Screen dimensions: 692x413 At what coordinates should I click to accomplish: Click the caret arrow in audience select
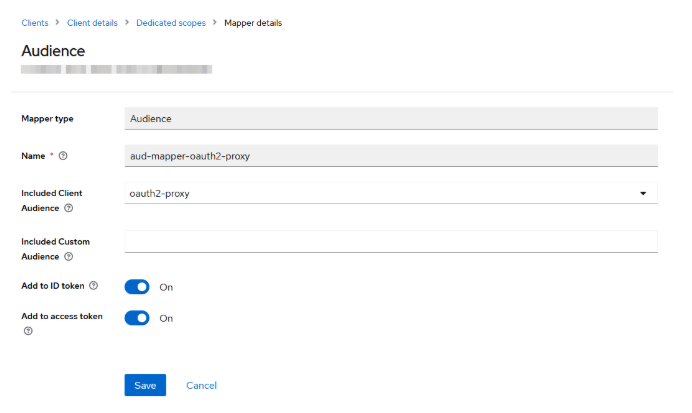pyautogui.click(x=643, y=193)
